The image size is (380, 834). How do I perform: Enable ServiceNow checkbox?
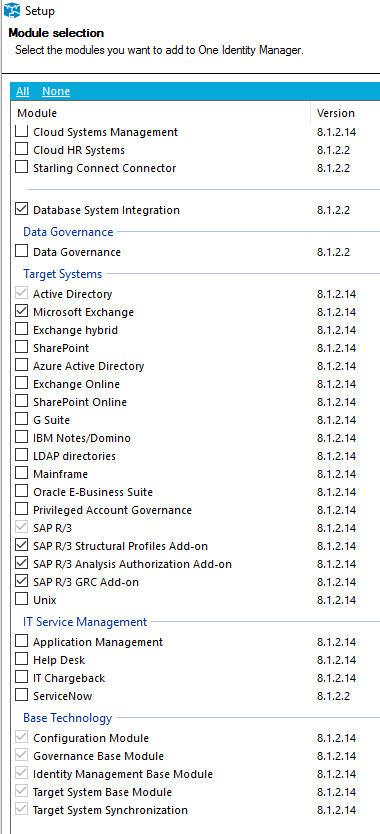[22, 695]
